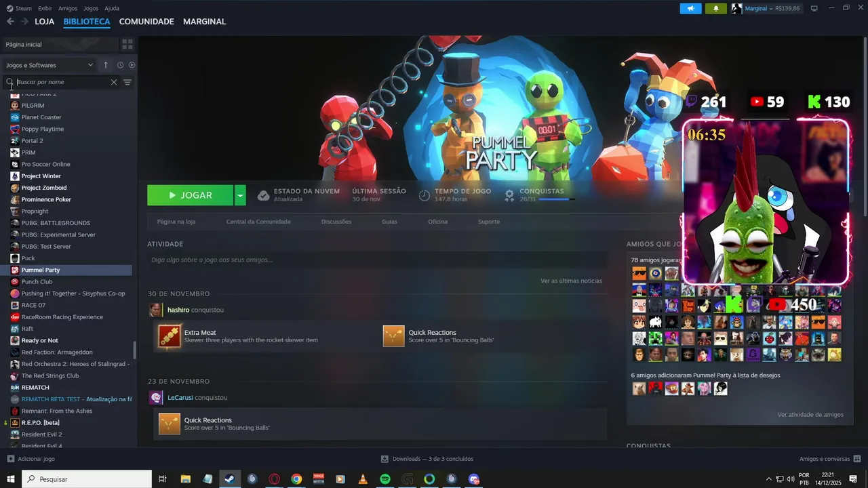
Task: Go to the LOJA tab
Action: tap(45, 22)
